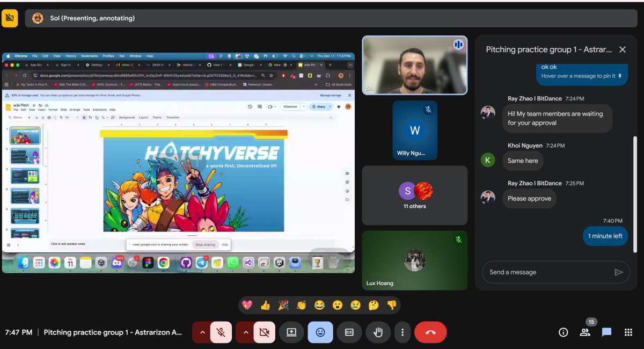Send the sparkling heart reaction

(x=247, y=305)
